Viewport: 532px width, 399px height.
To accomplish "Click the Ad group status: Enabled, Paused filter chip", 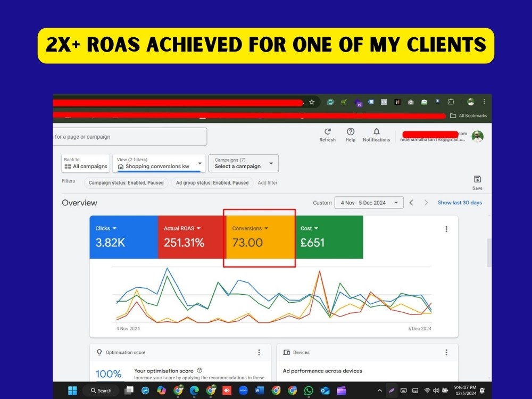I will click(x=212, y=182).
